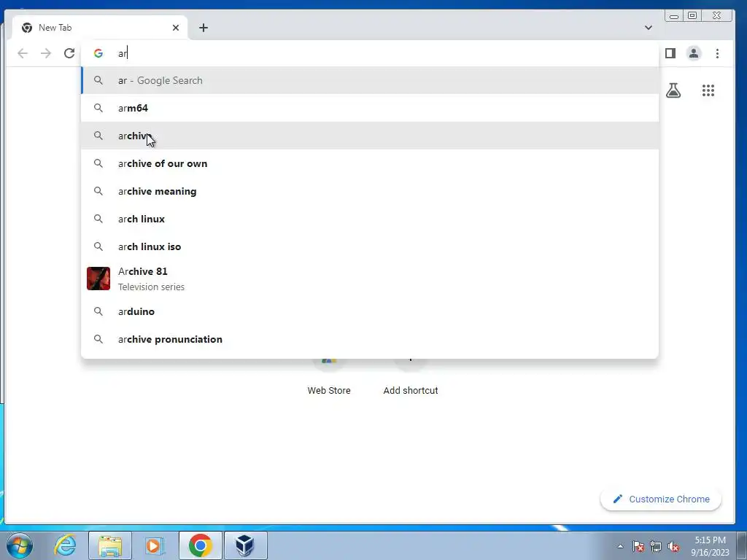Open Customize Chrome

pos(661,499)
